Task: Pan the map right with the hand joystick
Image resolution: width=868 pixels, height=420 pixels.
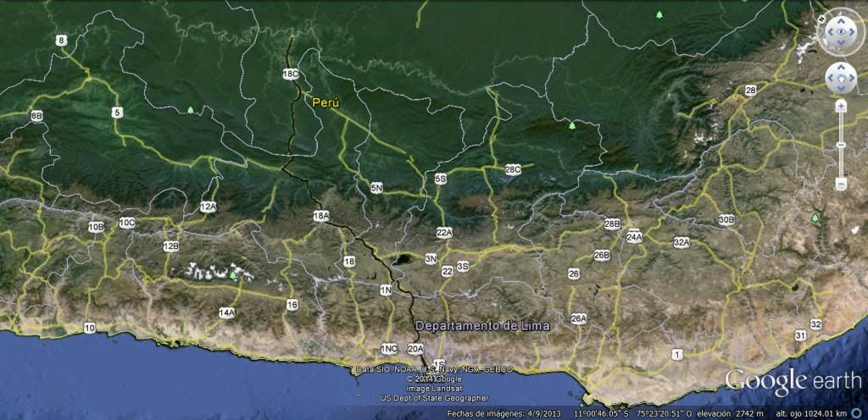Action: (x=852, y=79)
